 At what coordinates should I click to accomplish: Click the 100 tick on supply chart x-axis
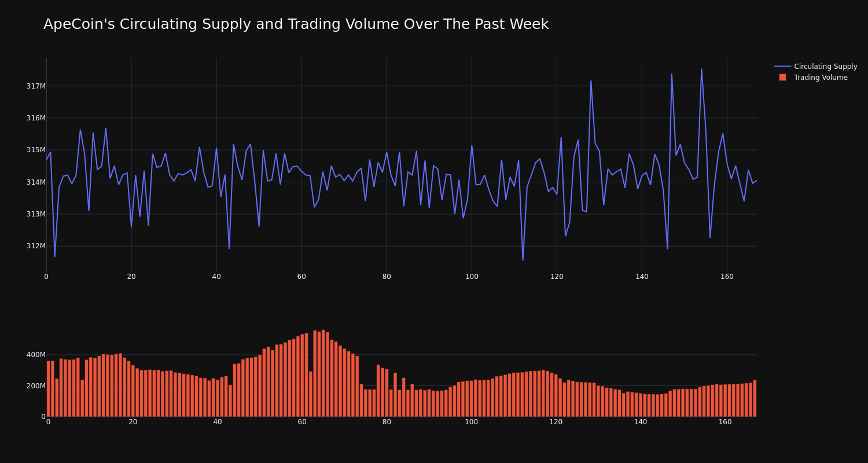(x=472, y=277)
